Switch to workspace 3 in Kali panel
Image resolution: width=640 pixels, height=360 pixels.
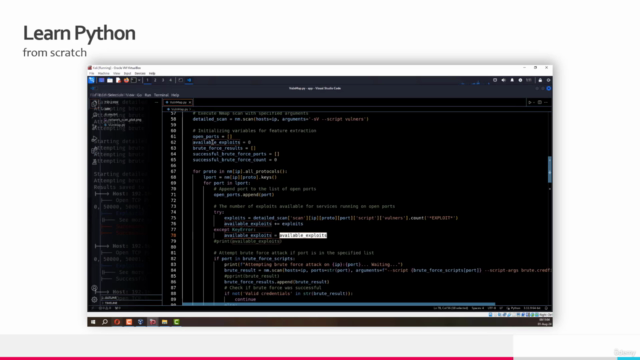point(163,80)
